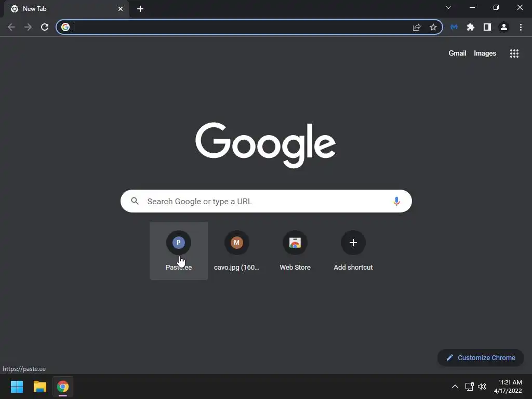532x399 pixels.
Task: Start voice search with microphone
Action: coord(396,201)
